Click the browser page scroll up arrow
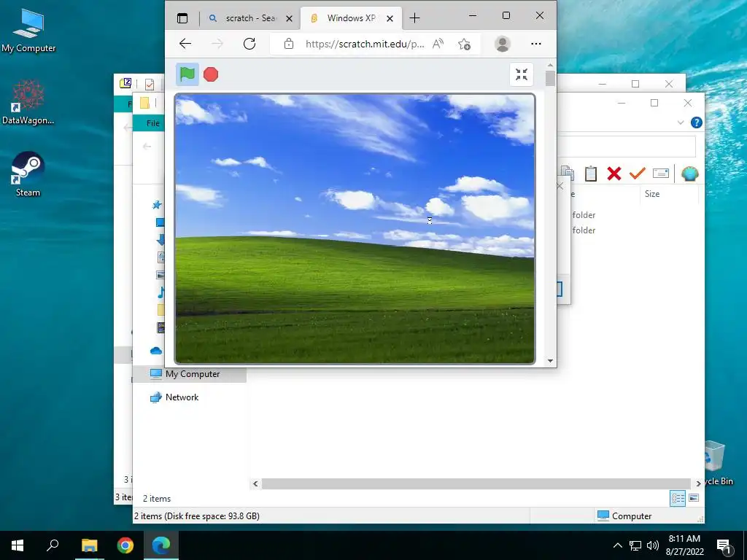Viewport: 747px width, 560px height. pyautogui.click(x=550, y=65)
